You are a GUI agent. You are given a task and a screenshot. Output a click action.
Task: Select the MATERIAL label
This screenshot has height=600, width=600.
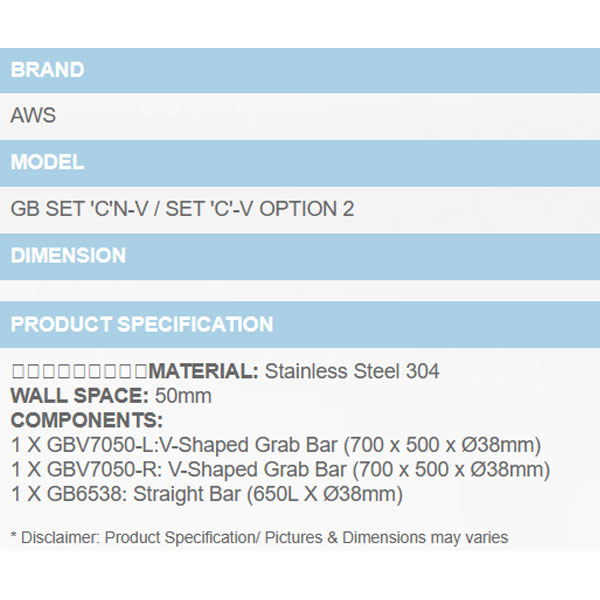203,372
